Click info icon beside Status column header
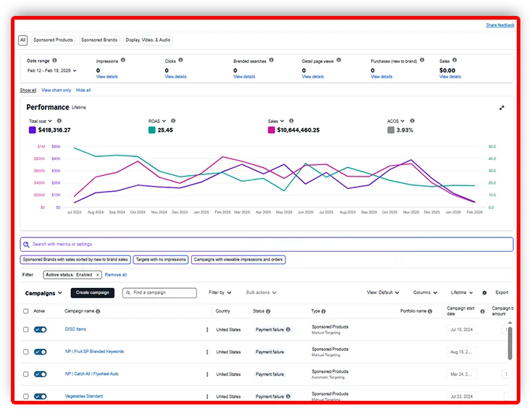Viewport: 532px width, 411px height. (269, 311)
